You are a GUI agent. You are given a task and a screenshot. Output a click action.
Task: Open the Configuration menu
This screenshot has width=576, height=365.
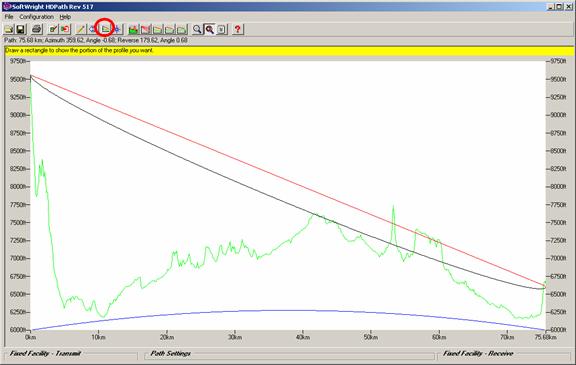pos(36,17)
